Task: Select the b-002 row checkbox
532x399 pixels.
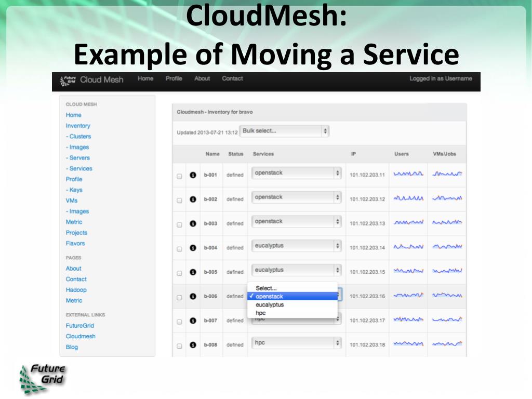Action: pyautogui.click(x=179, y=201)
